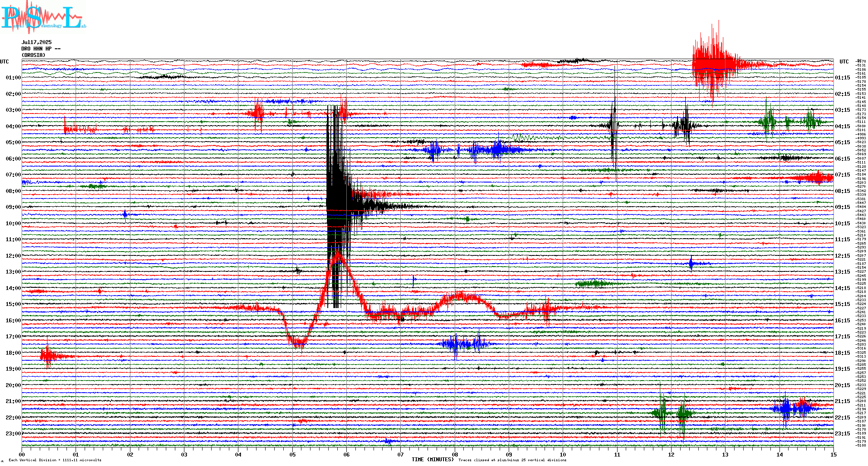
Task: Click the 01:15 time label
Action: coord(843,78)
